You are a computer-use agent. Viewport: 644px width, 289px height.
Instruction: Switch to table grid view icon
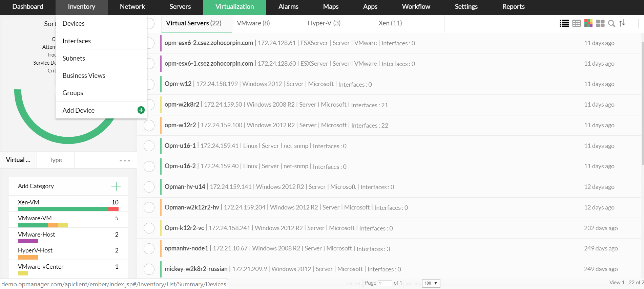click(x=577, y=23)
